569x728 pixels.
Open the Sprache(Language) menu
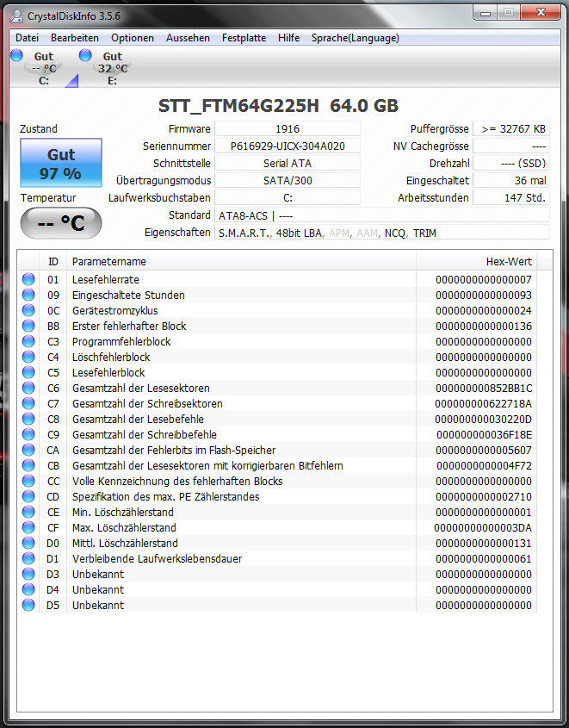(356, 38)
